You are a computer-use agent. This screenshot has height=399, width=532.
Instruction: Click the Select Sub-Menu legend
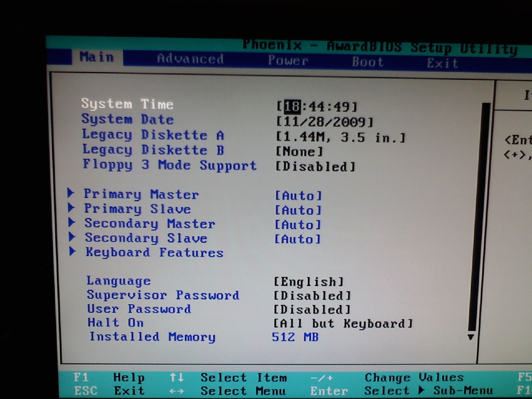(429, 391)
